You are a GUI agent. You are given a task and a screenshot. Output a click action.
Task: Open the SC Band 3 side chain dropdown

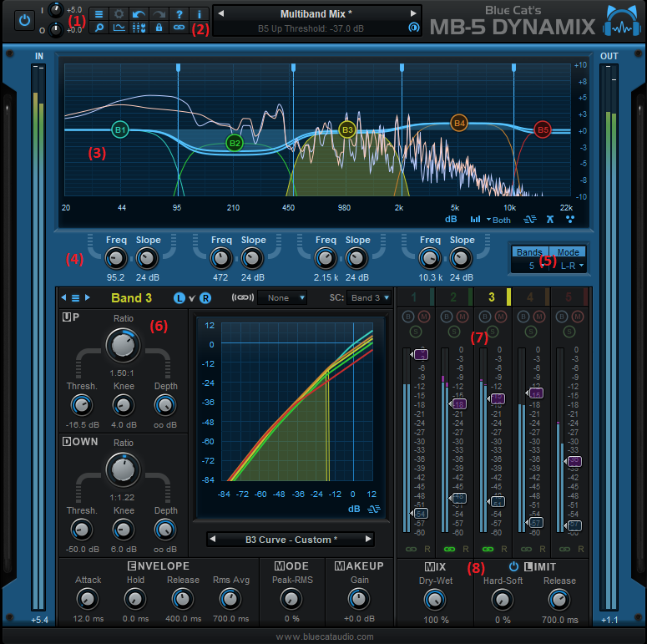pyautogui.click(x=369, y=297)
